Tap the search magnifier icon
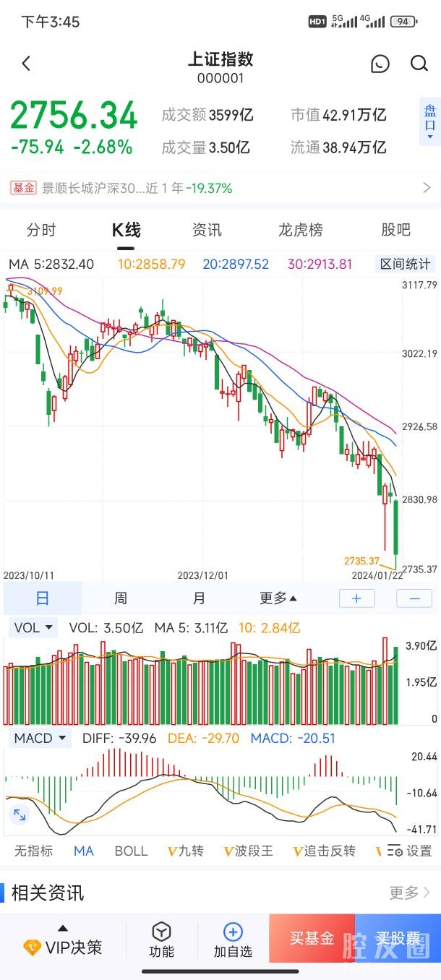The image size is (441, 980). point(419,64)
